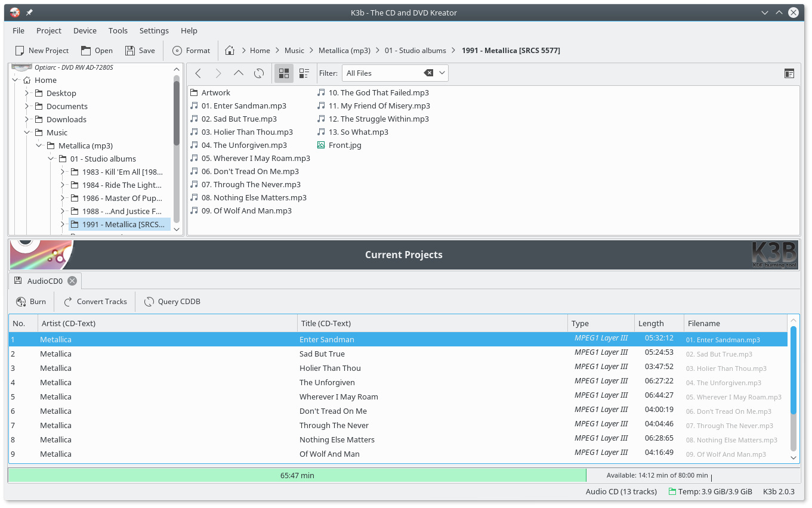Navigate up to the parent folder
Screen dimensions: 812x508
pos(239,73)
